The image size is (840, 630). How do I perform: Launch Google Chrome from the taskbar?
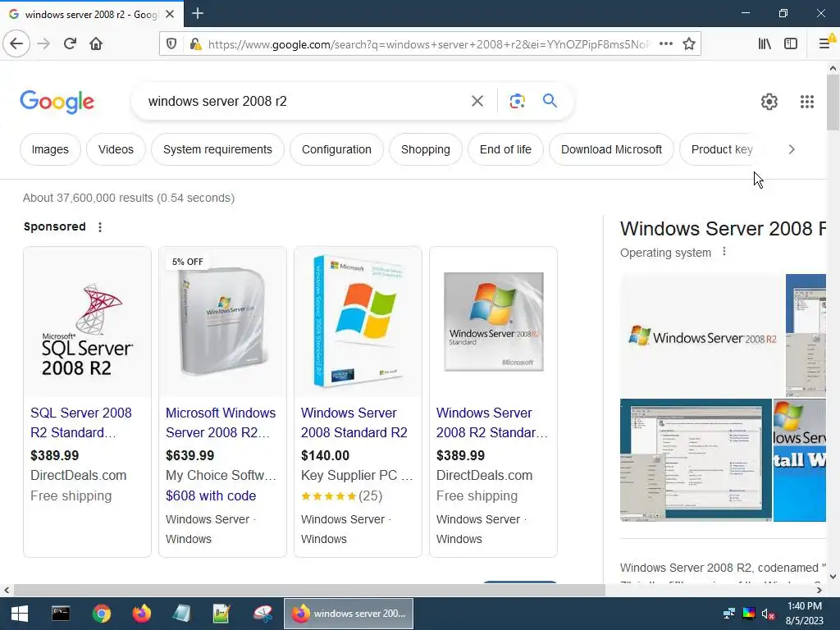click(101, 614)
